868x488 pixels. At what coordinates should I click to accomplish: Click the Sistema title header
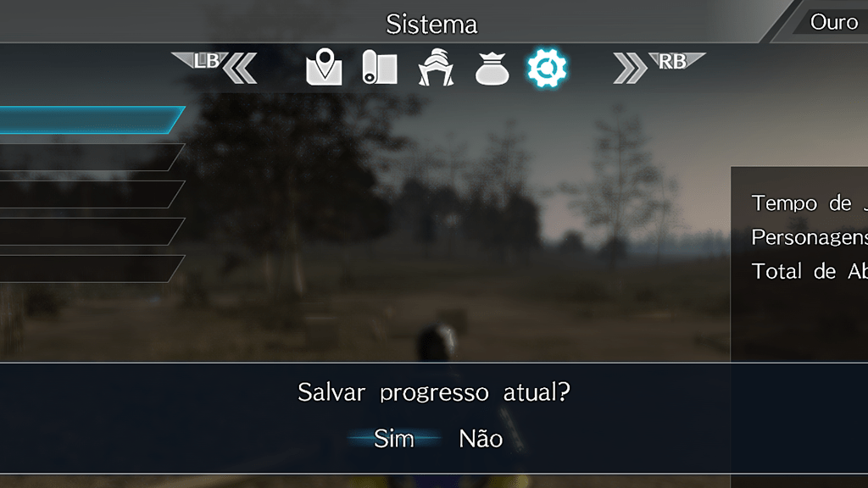(x=431, y=25)
